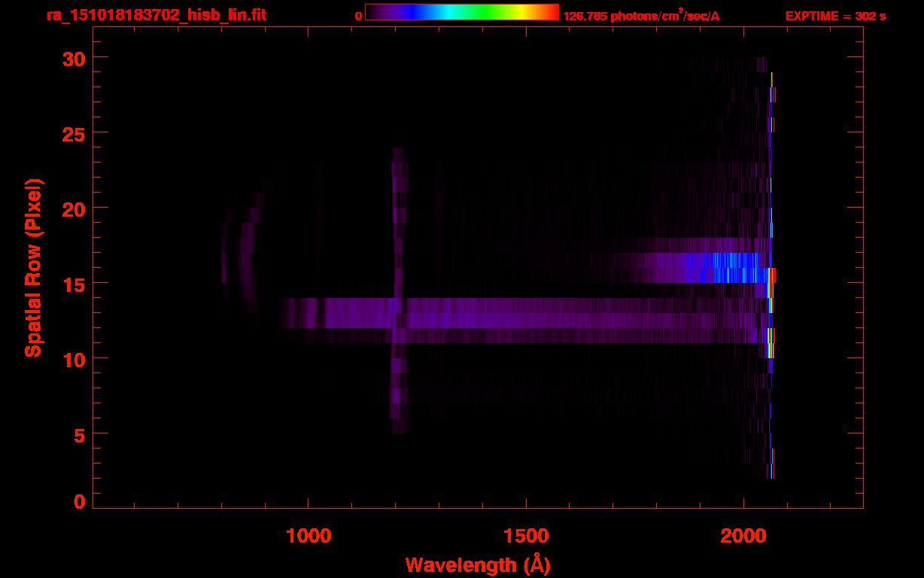Click the vertical Lyman-alpha line near 1200 Å
924x578 pixels.
(399, 291)
